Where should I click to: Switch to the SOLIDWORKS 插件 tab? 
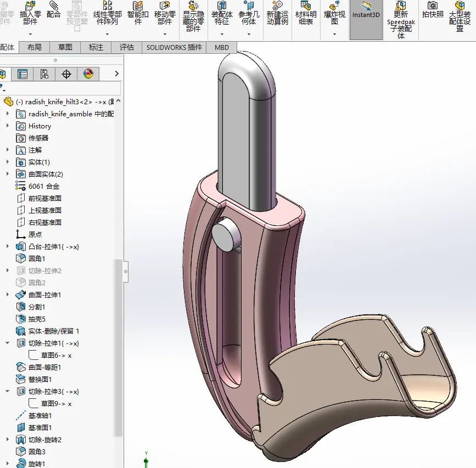coord(174,48)
